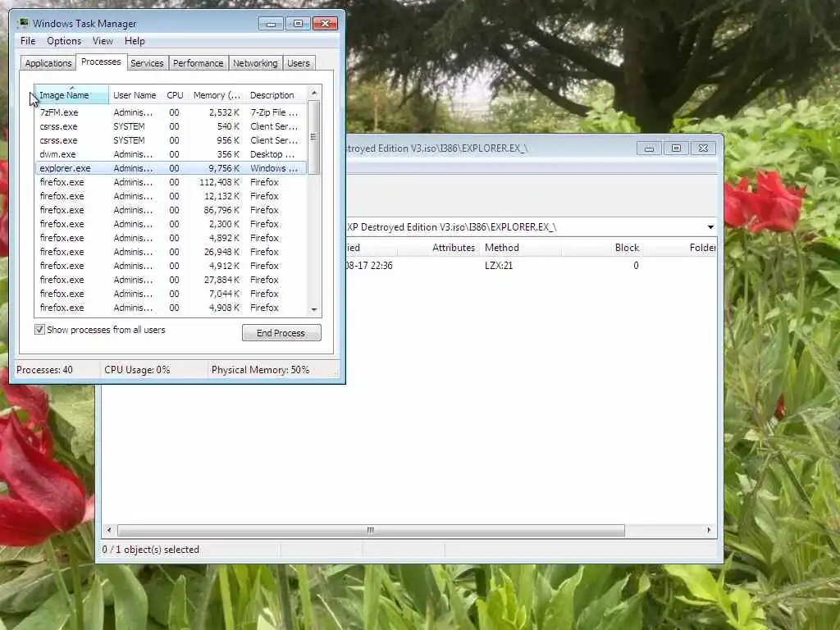Open the Options menu in Task Manager
840x630 pixels.
(64, 41)
